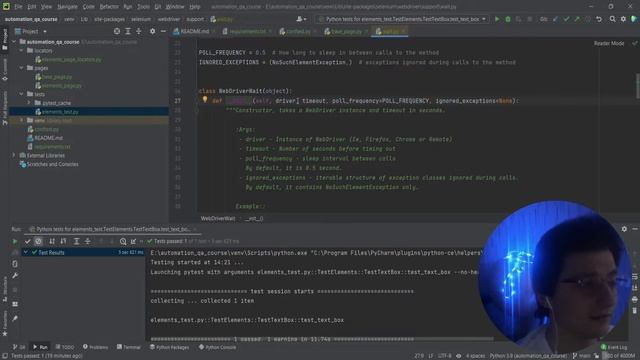Screen dimensions: 640x360
Task: Open the Problems tool window
Action: [x=96, y=347]
